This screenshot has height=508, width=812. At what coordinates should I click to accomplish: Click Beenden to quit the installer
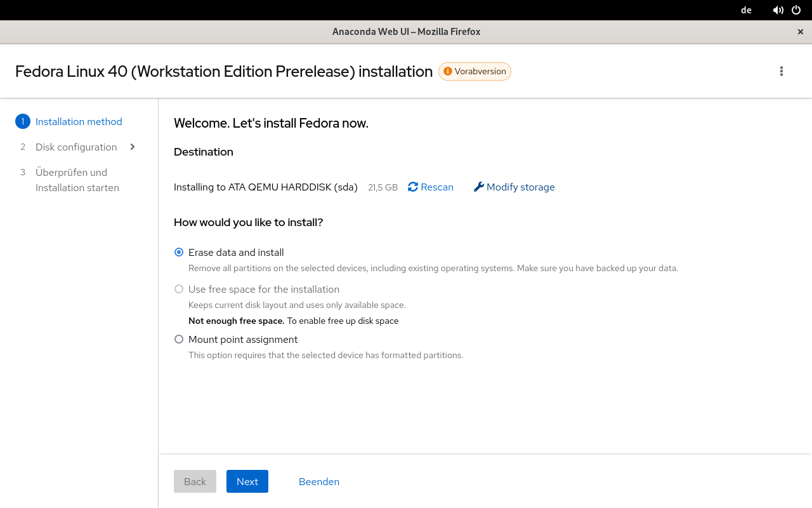pos(319,481)
